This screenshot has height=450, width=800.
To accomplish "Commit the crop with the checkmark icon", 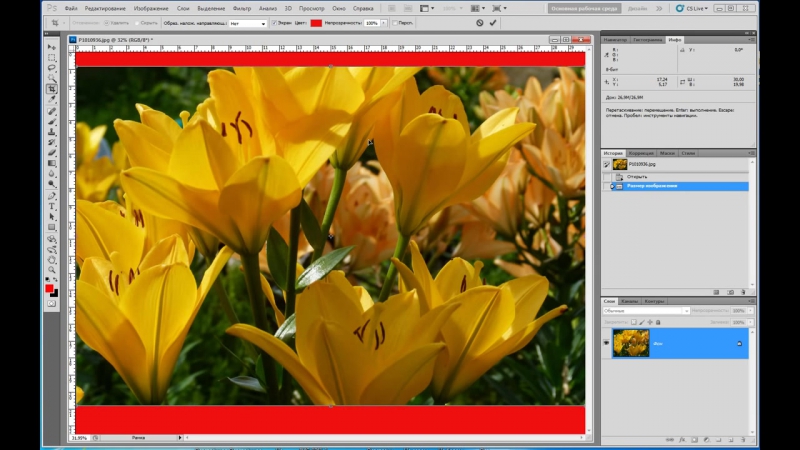I will coord(492,22).
